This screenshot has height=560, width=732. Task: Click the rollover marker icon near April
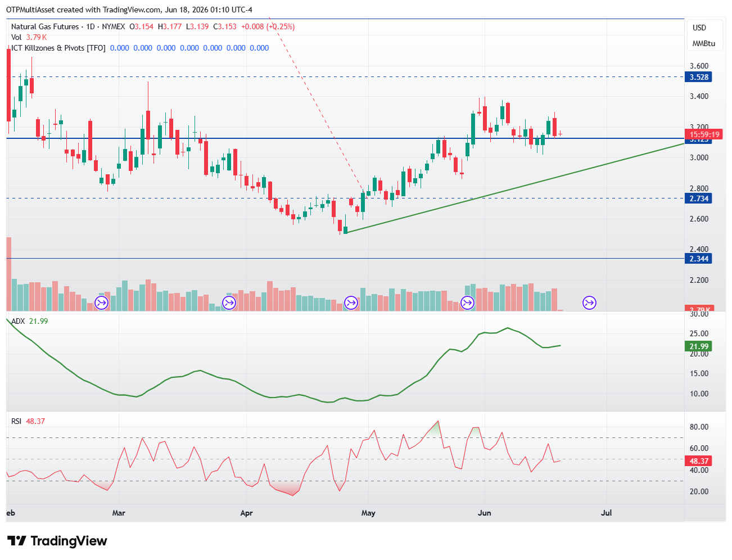(229, 303)
